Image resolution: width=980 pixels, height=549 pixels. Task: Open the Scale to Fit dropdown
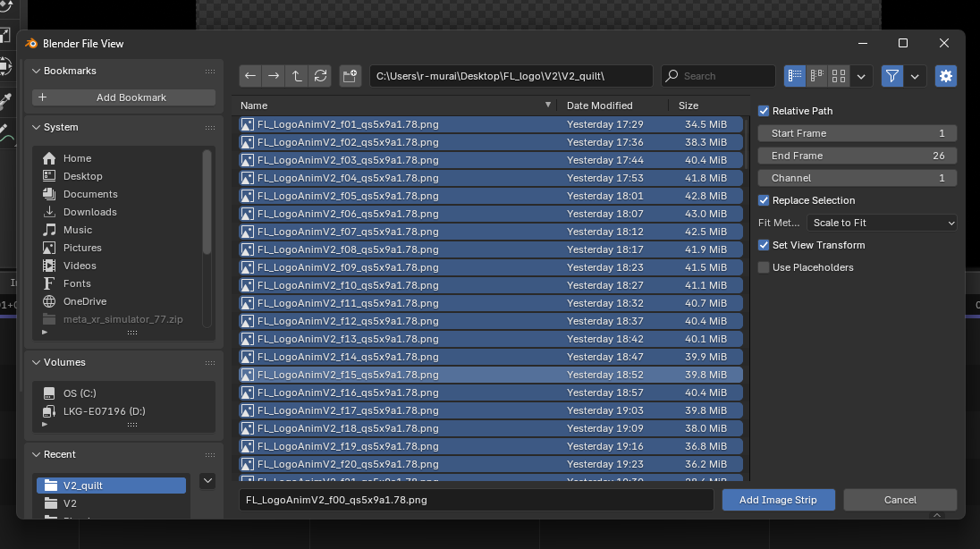click(x=882, y=223)
